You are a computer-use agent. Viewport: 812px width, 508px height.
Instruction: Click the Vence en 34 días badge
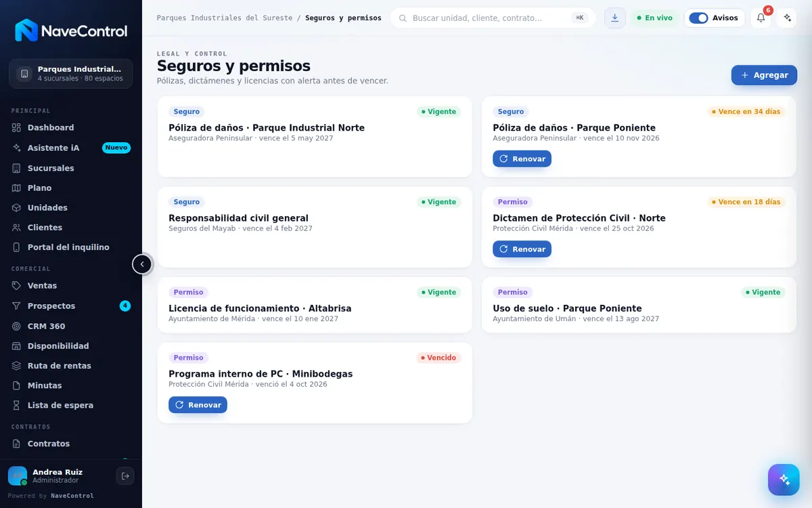click(x=746, y=112)
